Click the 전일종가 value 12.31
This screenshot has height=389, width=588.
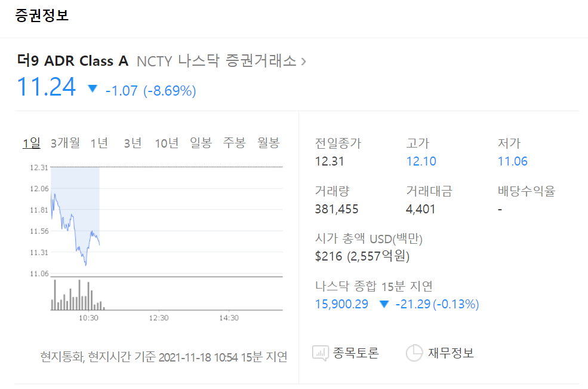click(330, 161)
